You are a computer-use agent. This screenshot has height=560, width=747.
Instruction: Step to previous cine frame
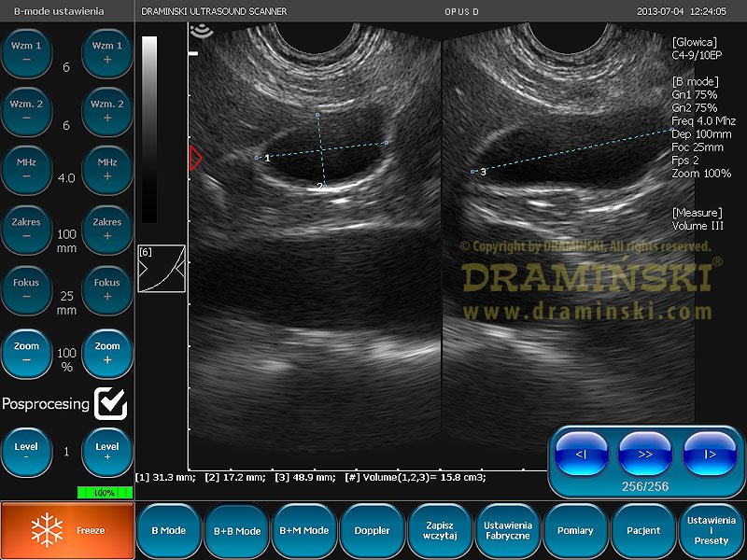coord(581,454)
